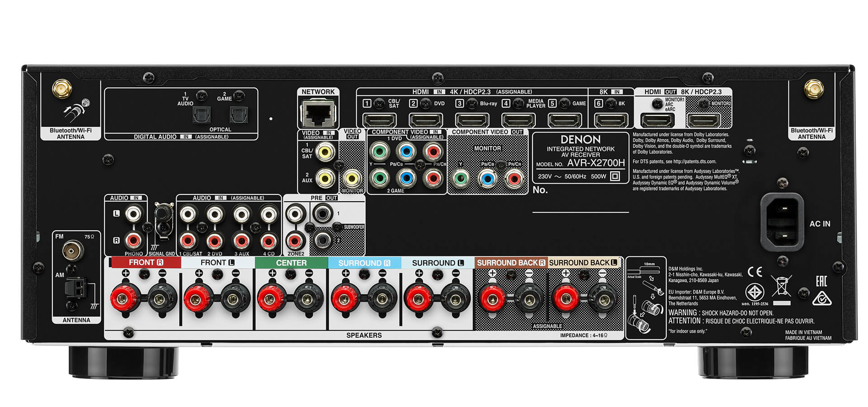Click the Component Video Out Monitor Pb/Cb jack
The height and width of the screenshot is (407, 868).
coord(488,178)
